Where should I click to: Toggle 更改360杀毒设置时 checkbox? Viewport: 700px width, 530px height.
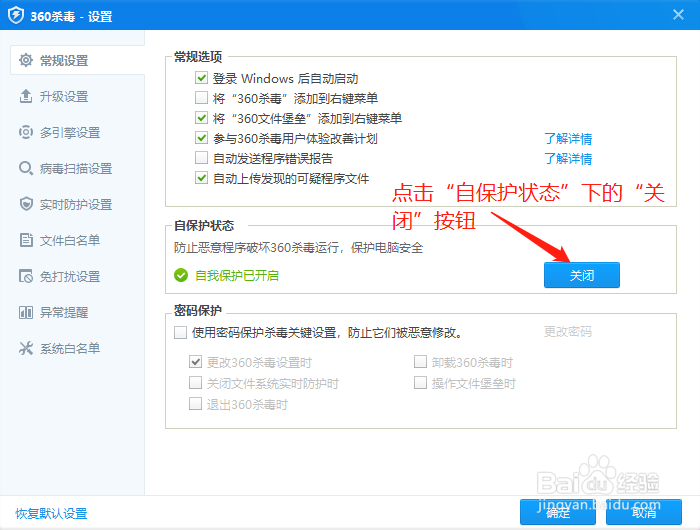click(195, 362)
